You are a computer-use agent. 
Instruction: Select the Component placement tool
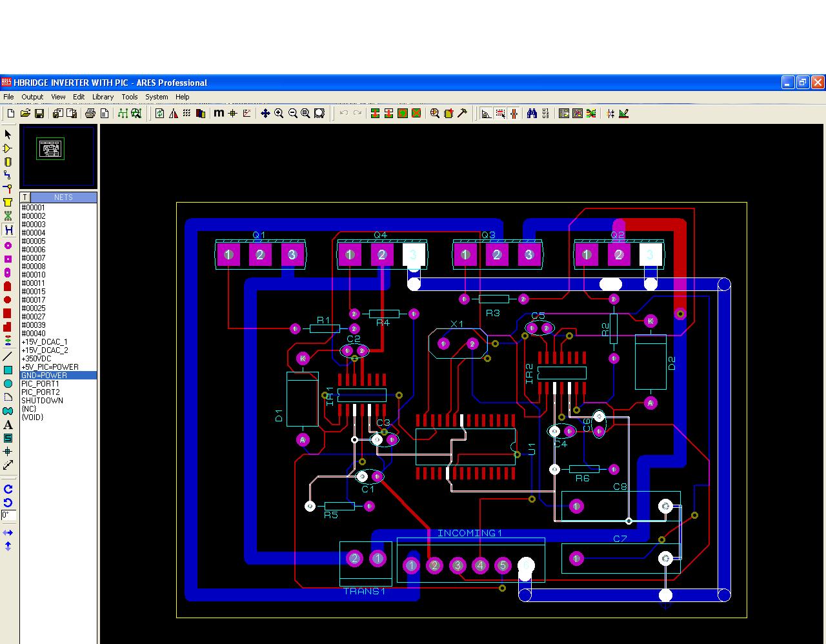coord(8,148)
